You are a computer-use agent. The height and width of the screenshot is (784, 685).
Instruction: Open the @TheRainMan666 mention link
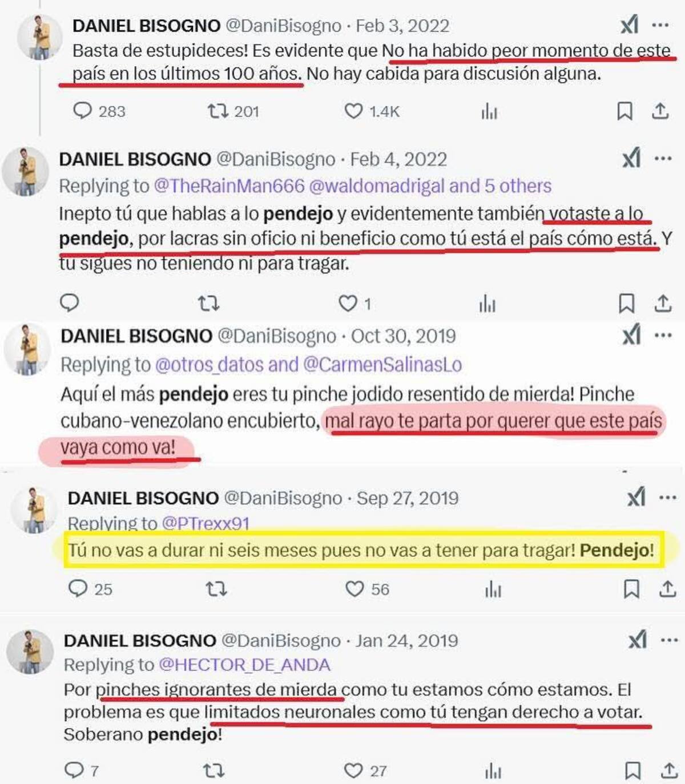[x=229, y=186]
